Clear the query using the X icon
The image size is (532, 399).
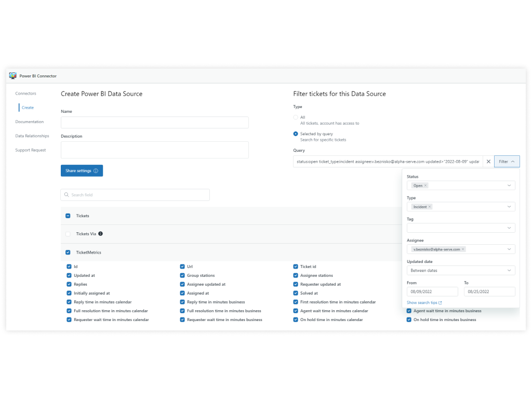pyautogui.click(x=488, y=161)
